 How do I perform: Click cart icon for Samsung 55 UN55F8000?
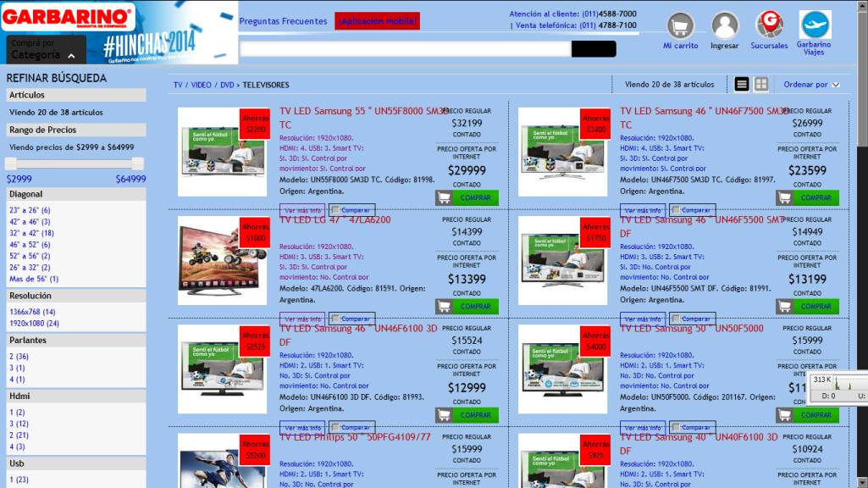coord(444,197)
